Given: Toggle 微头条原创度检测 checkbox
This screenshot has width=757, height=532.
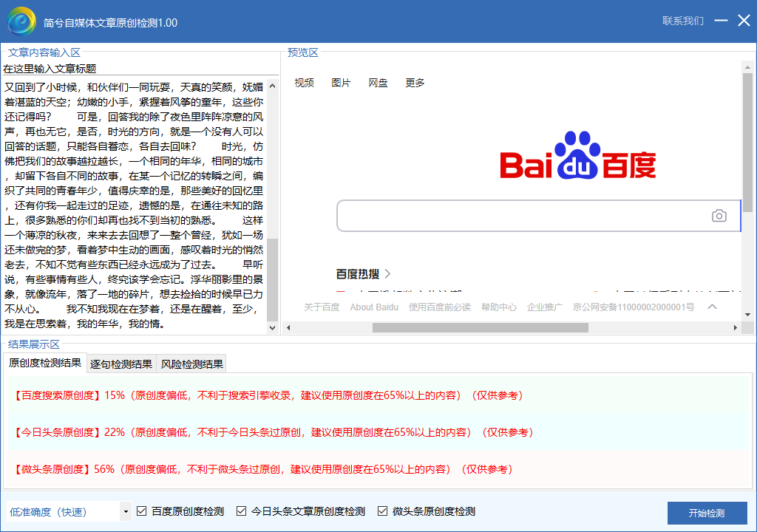Looking at the screenshot, I should pyautogui.click(x=382, y=511).
